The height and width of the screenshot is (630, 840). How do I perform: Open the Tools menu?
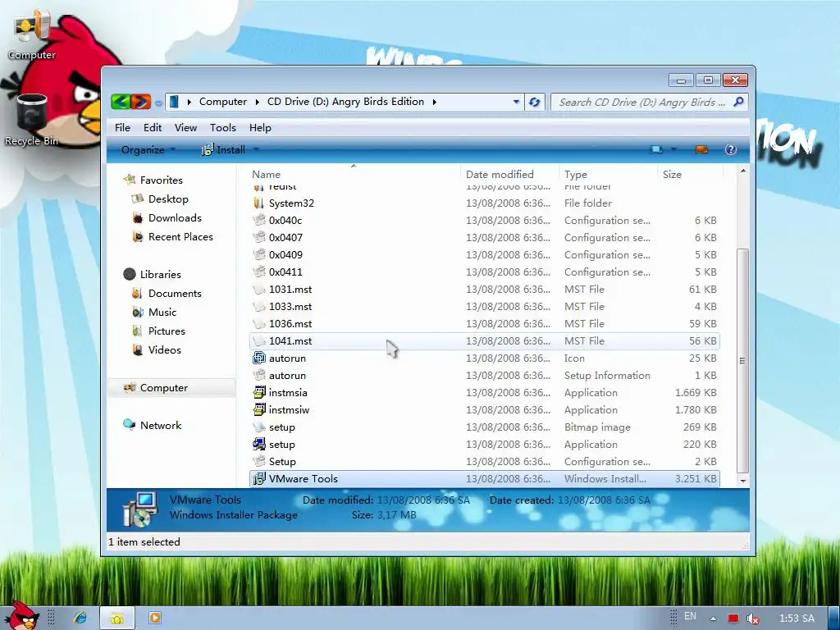tap(223, 127)
